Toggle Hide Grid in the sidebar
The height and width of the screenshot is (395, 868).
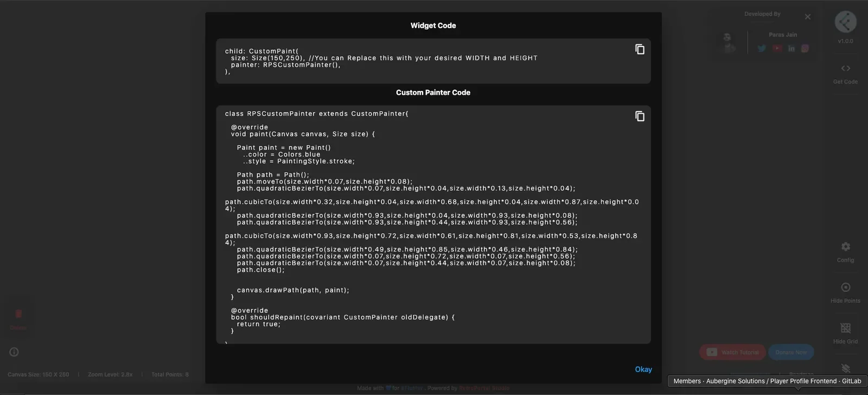(x=845, y=333)
